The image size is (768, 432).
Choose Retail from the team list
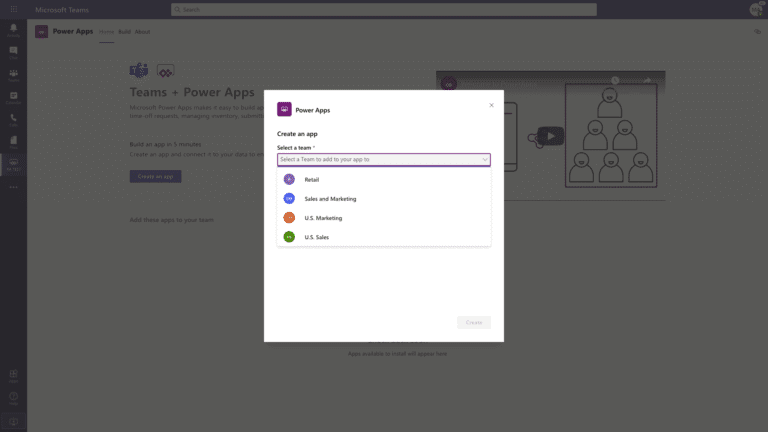coord(384,179)
